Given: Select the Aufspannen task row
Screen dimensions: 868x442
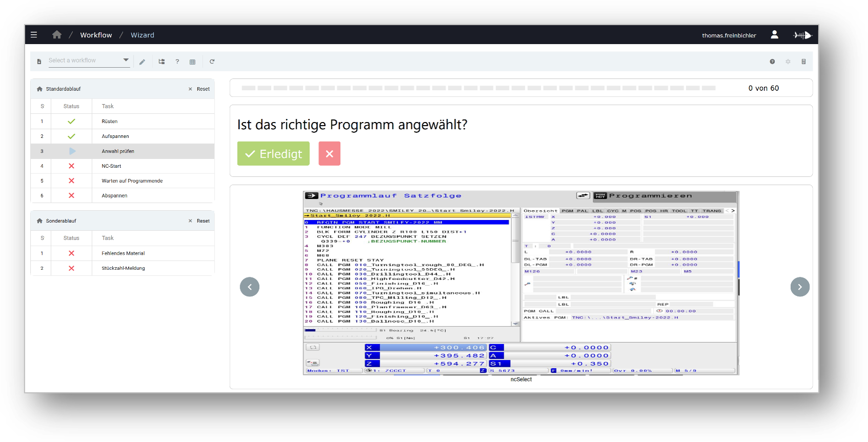Looking at the screenshot, I should click(x=122, y=136).
